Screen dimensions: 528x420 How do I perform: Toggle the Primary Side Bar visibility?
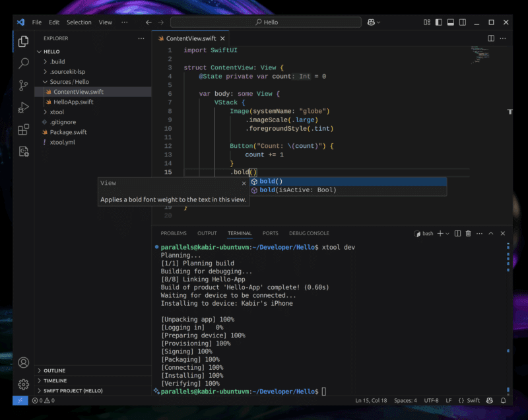click(439, 22)
